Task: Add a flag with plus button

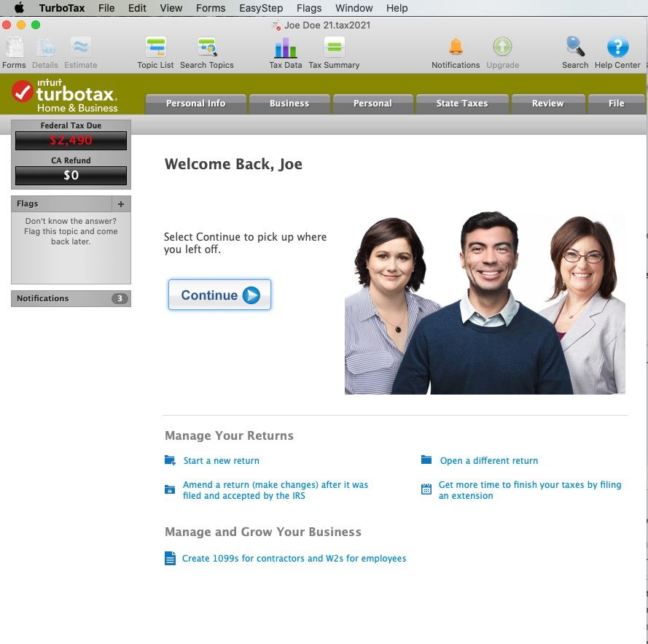Action: point(121,204)
